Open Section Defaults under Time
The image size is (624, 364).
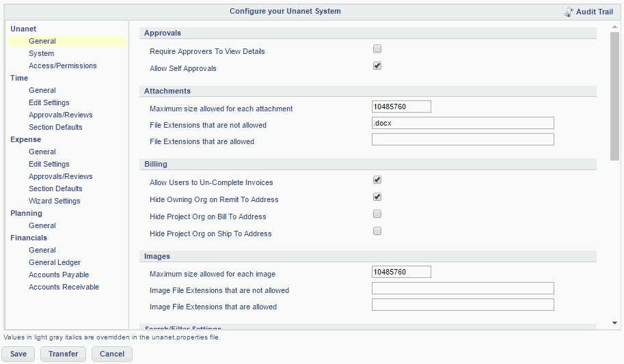pos(55,127)
